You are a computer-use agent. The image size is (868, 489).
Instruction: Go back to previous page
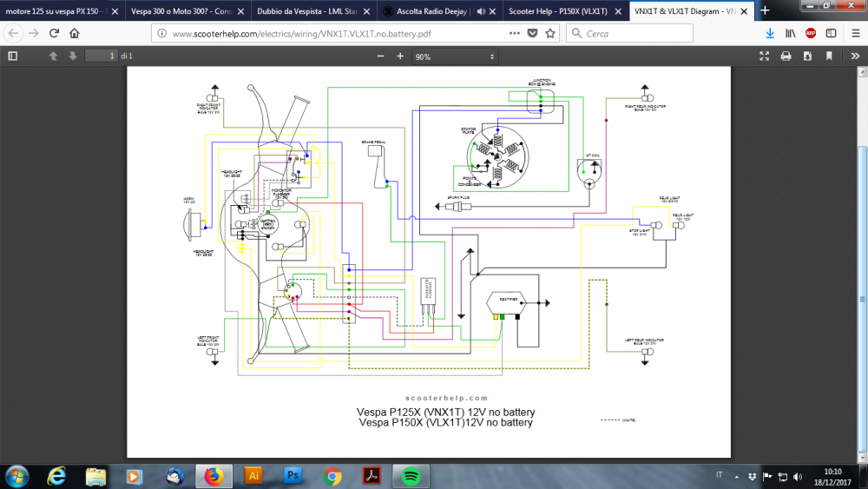(x=14, y=33)
